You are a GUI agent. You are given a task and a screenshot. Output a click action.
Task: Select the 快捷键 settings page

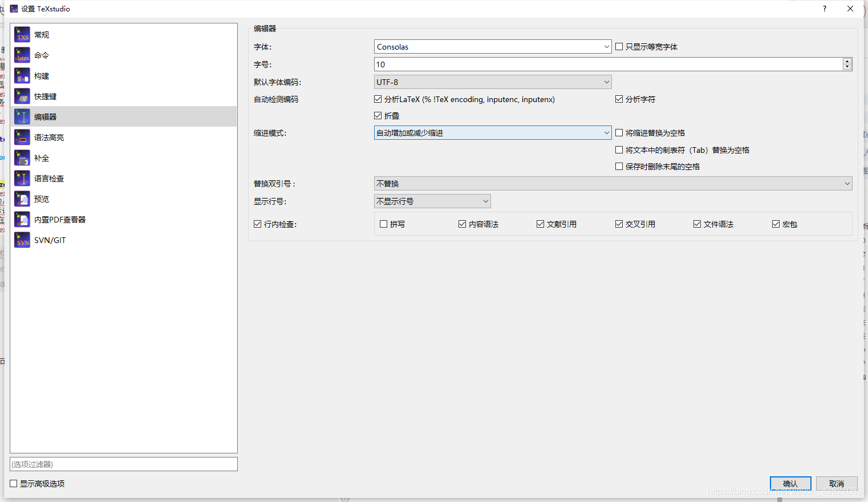[x=124, y=96]
